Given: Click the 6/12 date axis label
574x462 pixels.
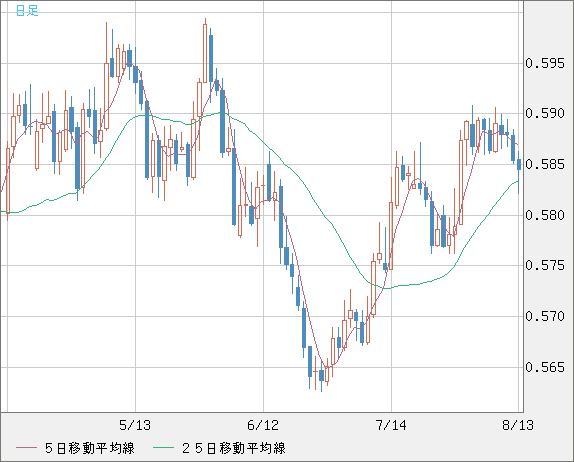Looking at the screenshot, I should tap(263, 425).
